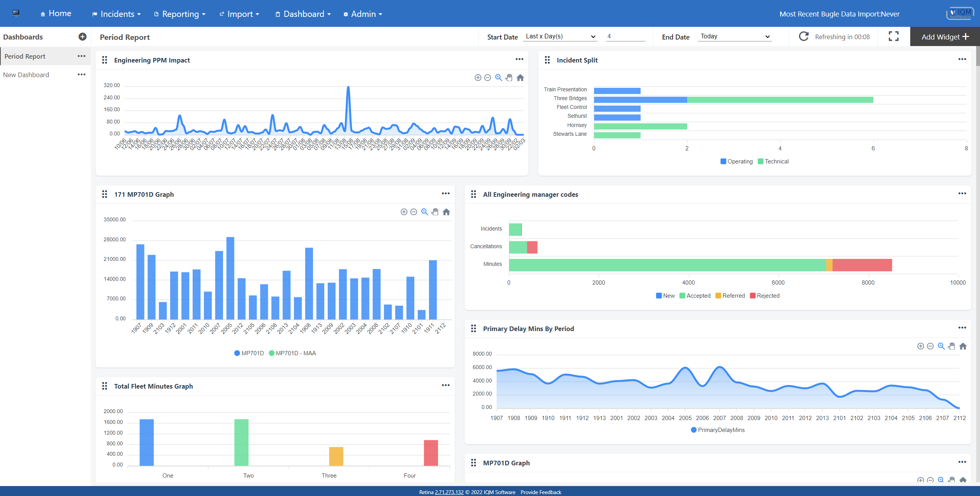Click the number of days input field
Viewport: 980px width, 496px height.
(x=625, y=36)
